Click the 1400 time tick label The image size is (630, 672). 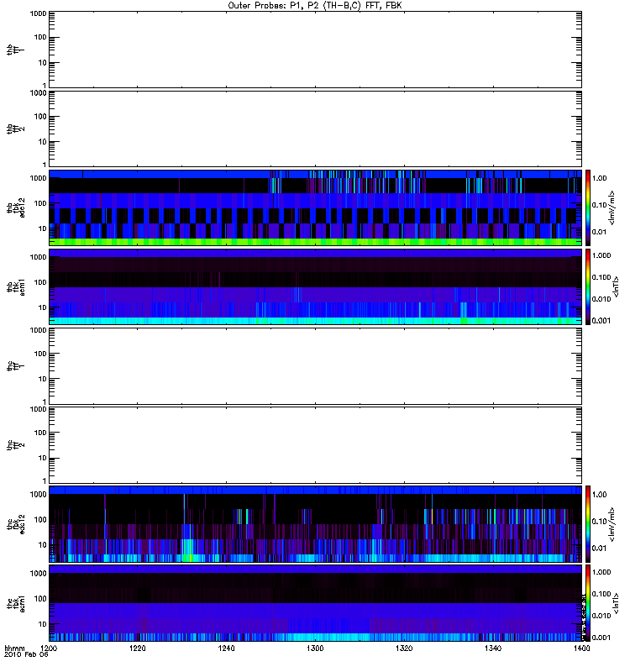(581, 648)
